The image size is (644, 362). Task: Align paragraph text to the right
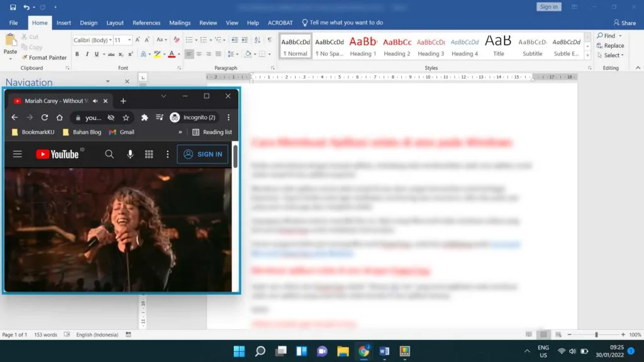(209, 54)
